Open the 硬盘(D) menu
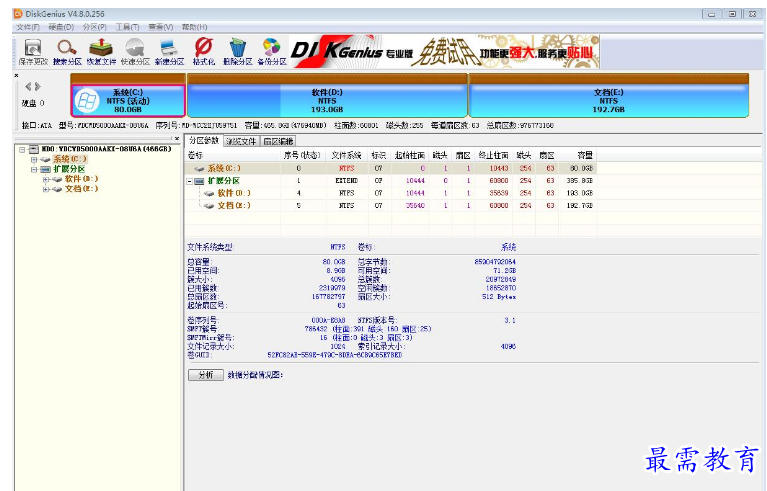Viewport: 767px width, 491px height. [61, 27]
